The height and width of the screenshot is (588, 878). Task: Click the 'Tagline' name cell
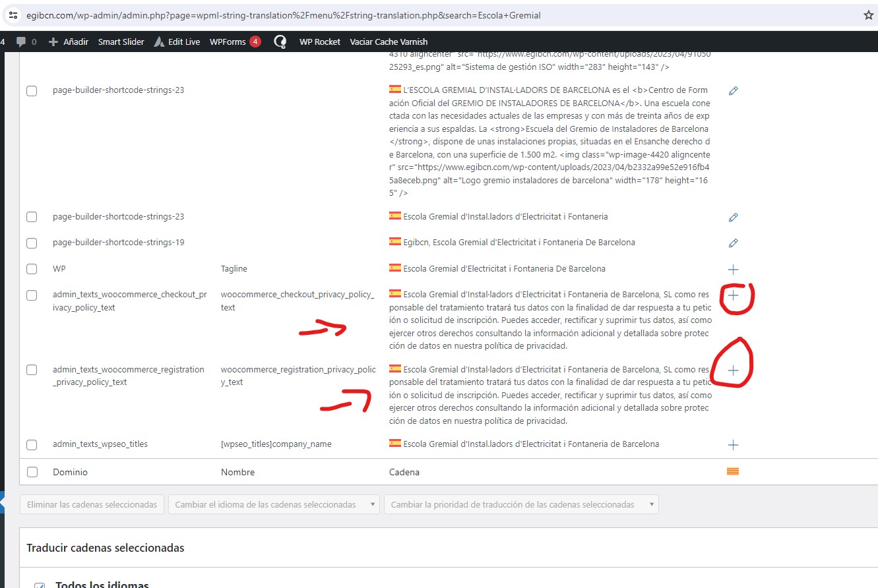pyautogui.click(x=234, y=269)
